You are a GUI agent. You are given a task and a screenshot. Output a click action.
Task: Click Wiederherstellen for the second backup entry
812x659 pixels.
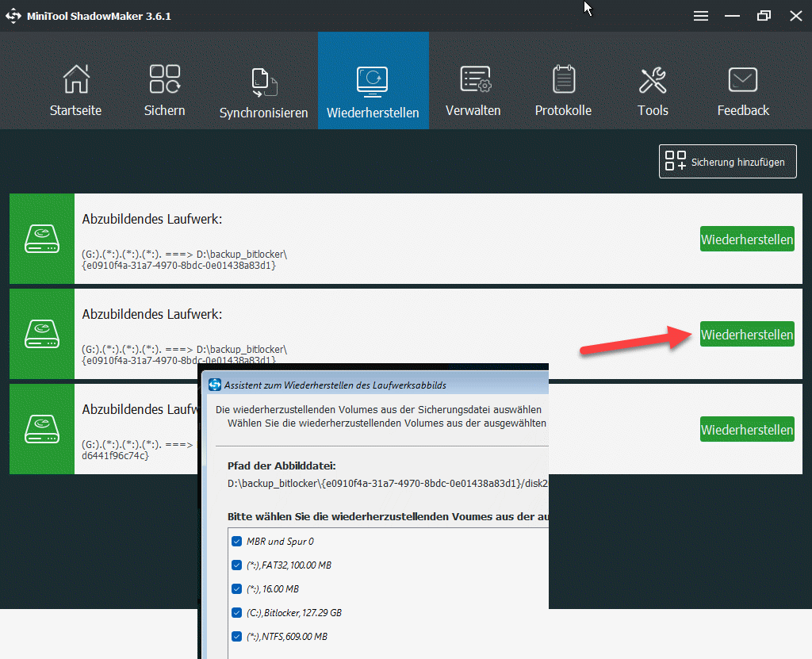747,334
